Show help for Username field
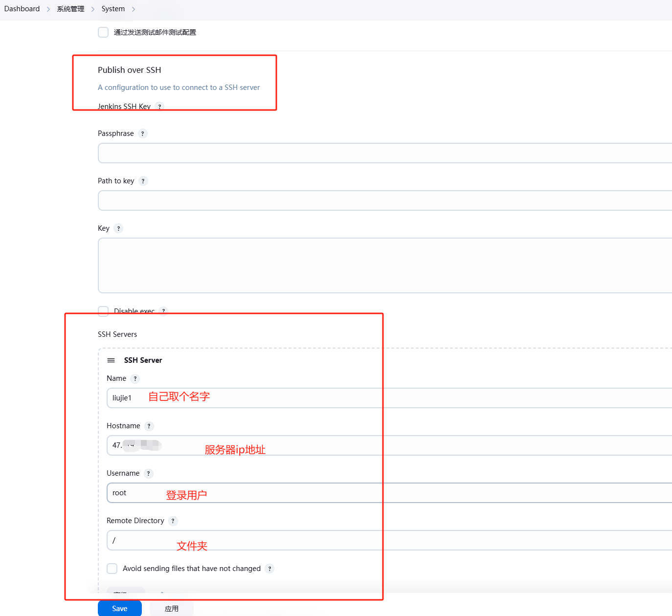The height and width of the screenshot is (616, 672). click(149, 473)
